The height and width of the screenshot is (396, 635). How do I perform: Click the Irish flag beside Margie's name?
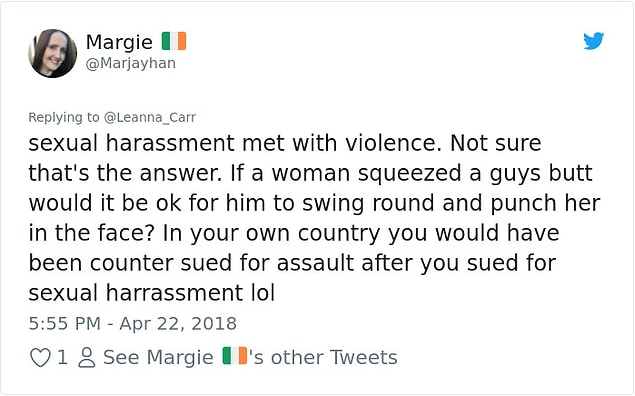(174, 41)
